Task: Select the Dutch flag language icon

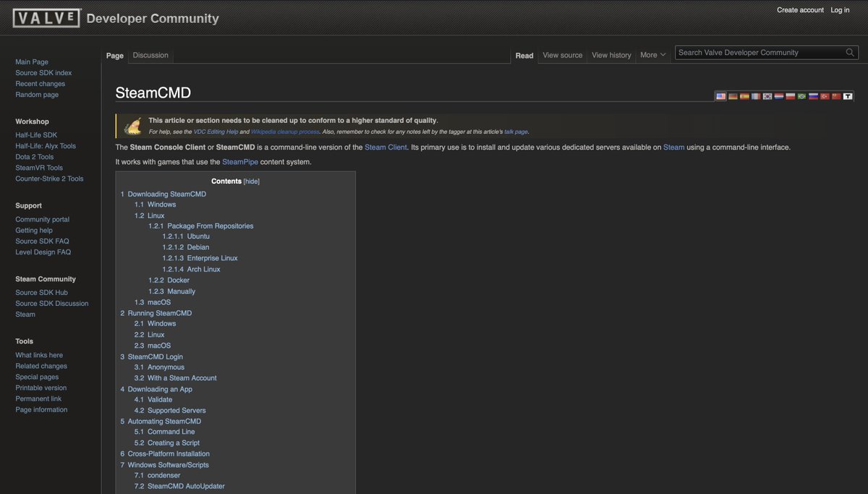Action: coord(779,96)
